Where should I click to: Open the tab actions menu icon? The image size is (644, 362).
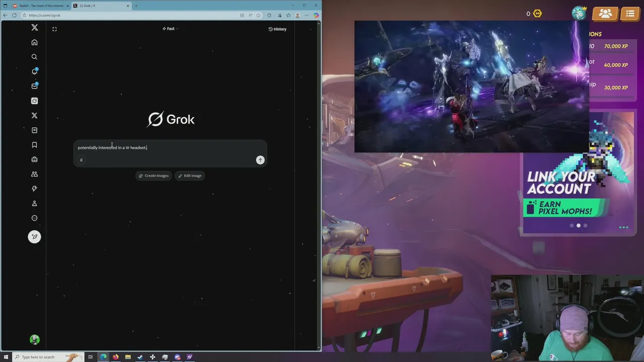pos(6,6)
